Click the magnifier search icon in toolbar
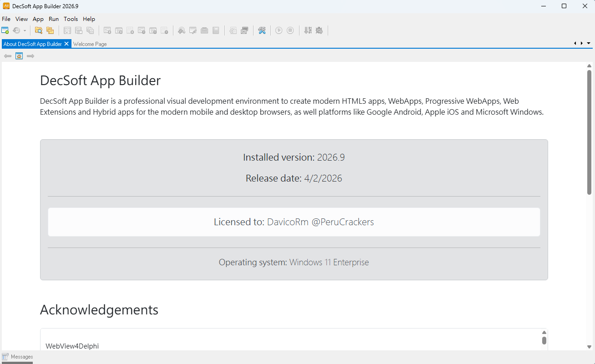Screen dimensions: 595x364 (x=182, y=30)
